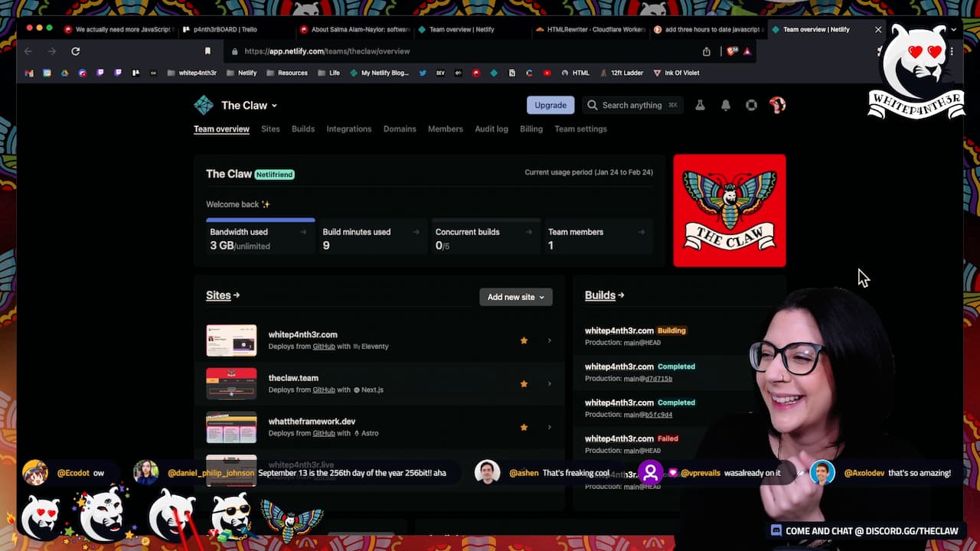Open Netlify Labs via the flask icon

coord(700,105)
